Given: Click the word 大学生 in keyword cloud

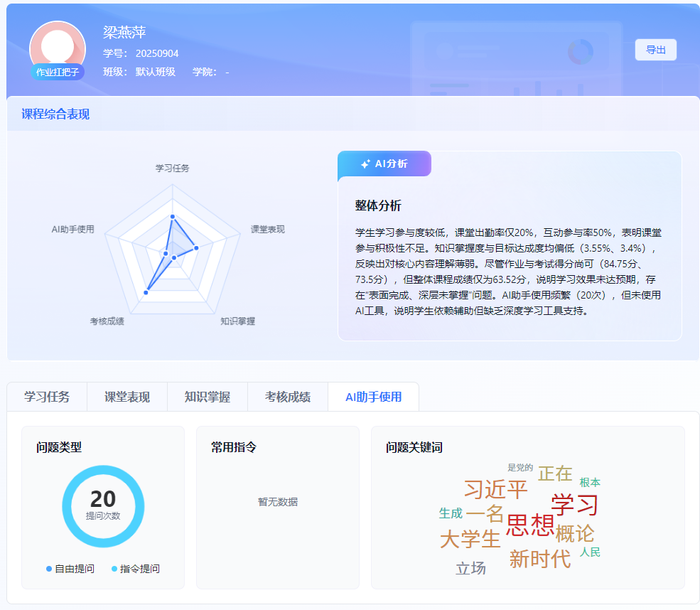Looking at the screenshot, I should tap(470, 539).
